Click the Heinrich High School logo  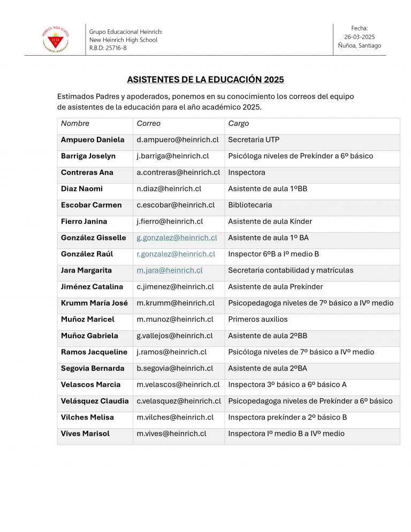coord(56,40)
